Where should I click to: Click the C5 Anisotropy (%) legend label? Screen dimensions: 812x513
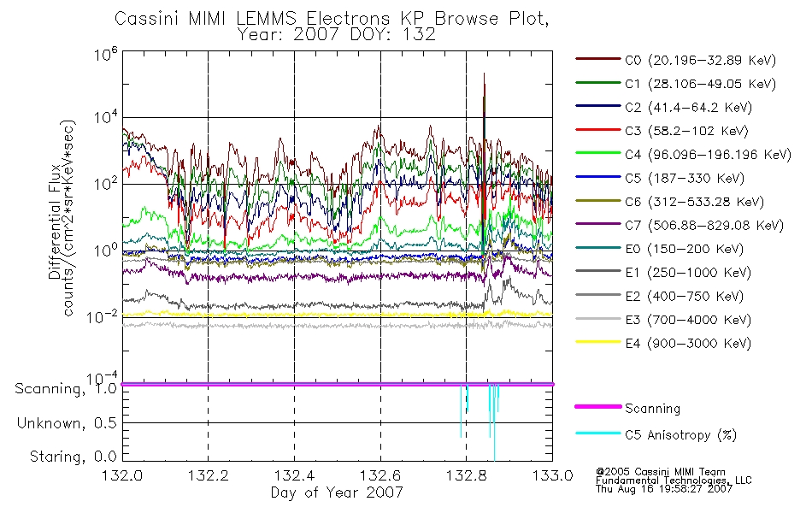coord(680,434)
